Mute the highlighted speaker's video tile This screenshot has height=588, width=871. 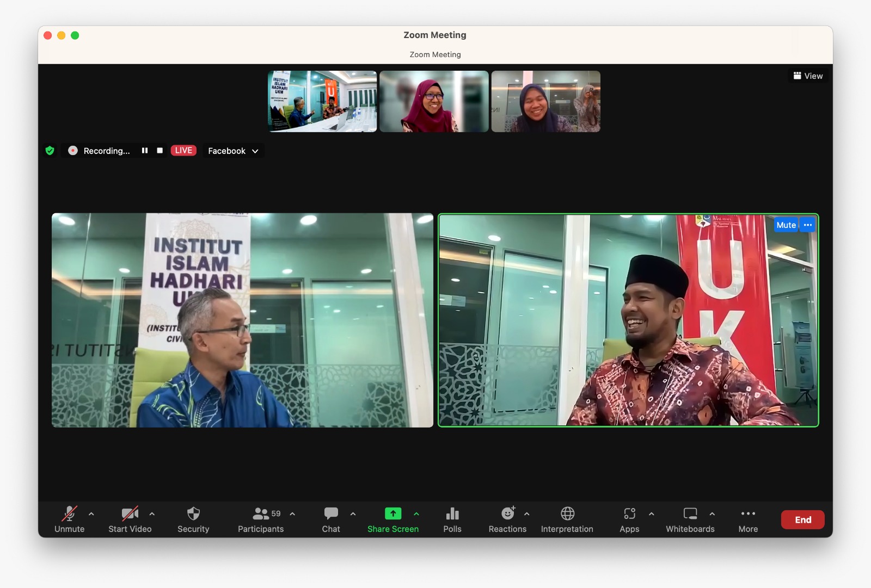(x=786, y=225)
